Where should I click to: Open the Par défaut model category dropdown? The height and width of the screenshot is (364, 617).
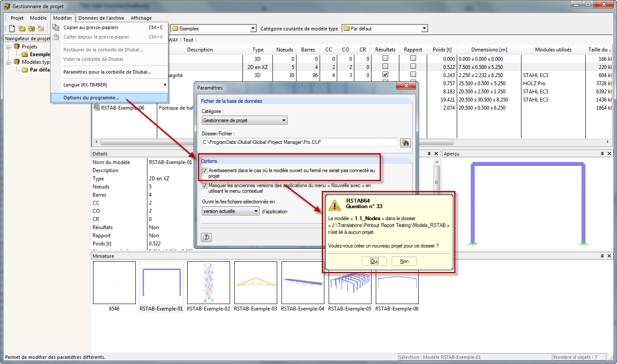(424, 29)
